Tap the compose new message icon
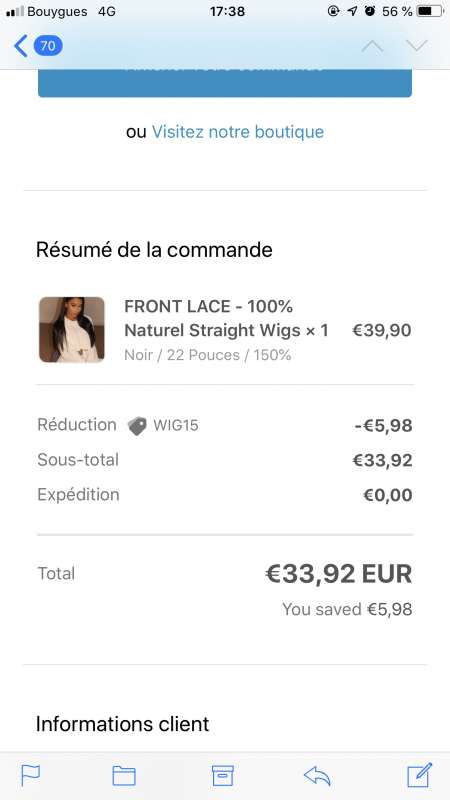450x800 pixels. (x=419, y=775)
